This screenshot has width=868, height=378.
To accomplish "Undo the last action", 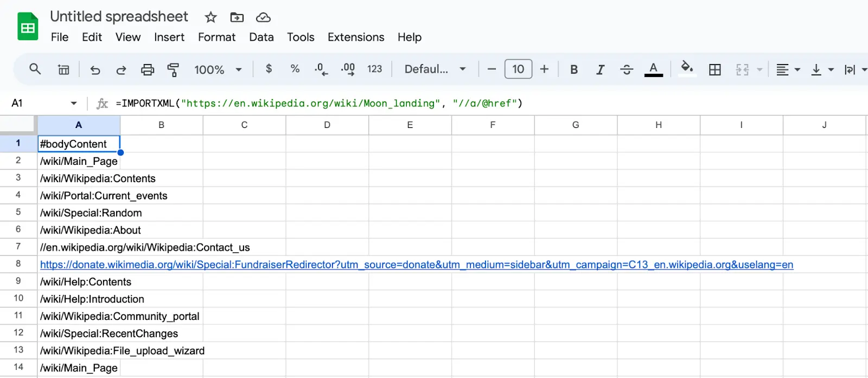I will 95,69.
